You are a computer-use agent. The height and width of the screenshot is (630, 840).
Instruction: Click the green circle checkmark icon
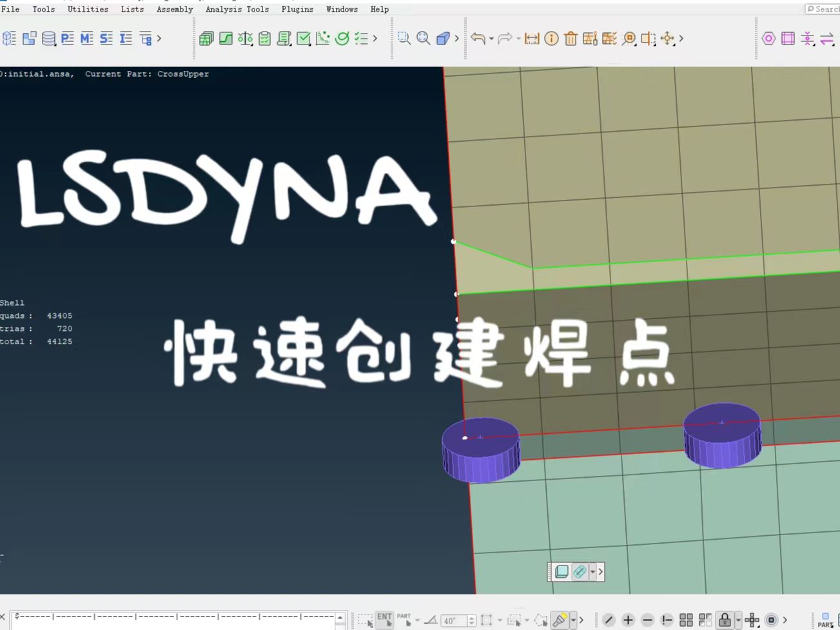coord(342,39)
